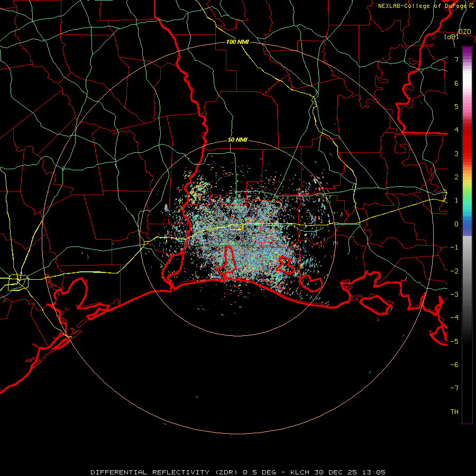Screen dimensions: 476x476
Task: Click the black radar site center dot
Action: 238,238
